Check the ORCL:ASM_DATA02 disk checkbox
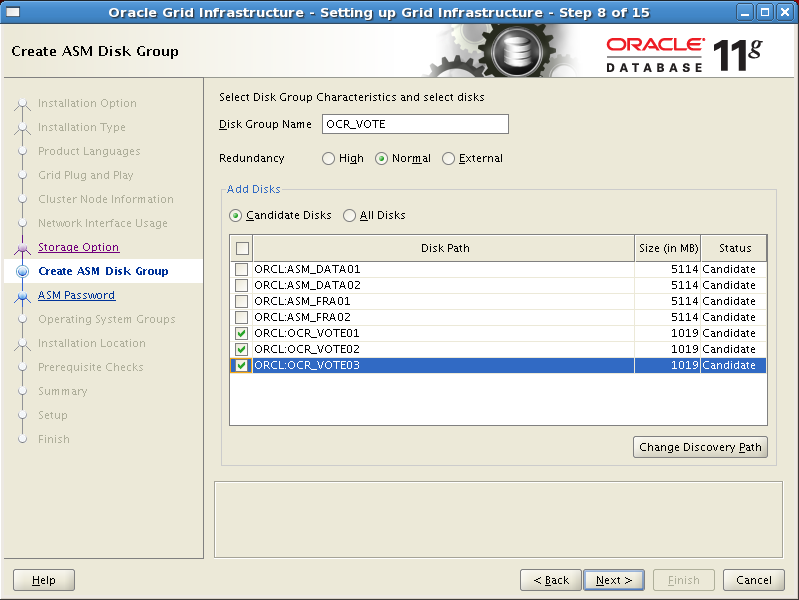 click(242, 285)
